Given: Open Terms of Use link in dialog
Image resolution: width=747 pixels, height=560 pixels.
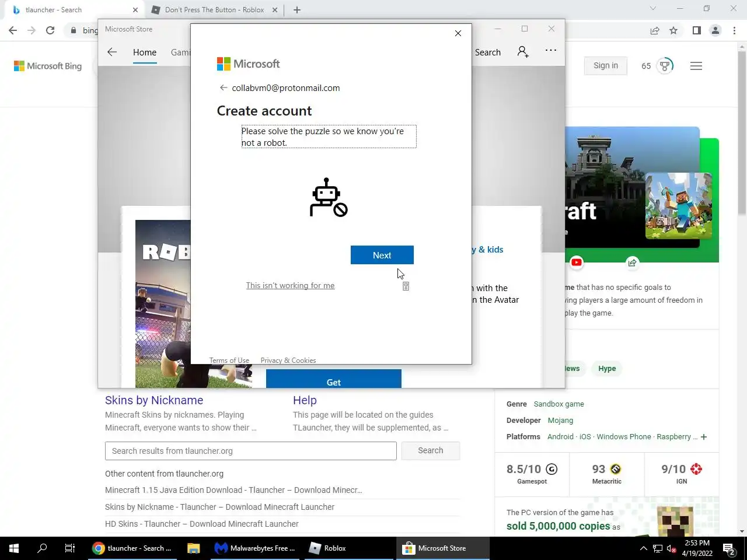Looking at the screenshot, I should 229,360.
